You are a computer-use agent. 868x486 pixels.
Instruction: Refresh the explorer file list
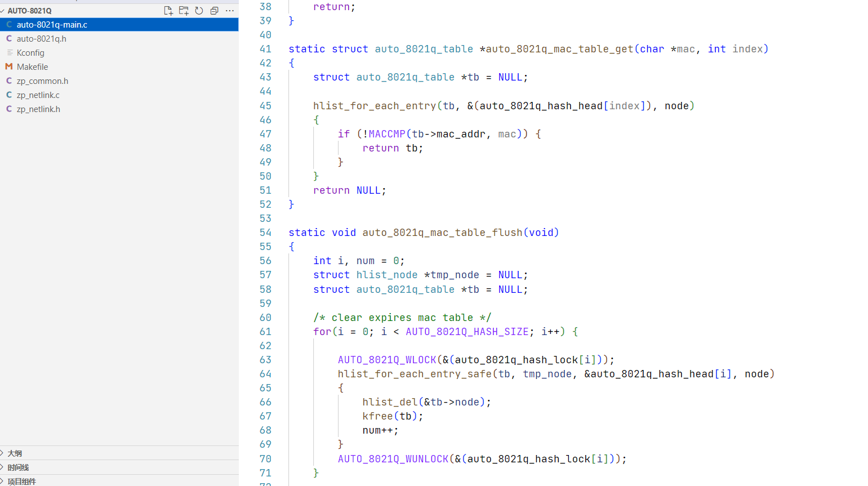pyautogui.click(x=199, y=11)
